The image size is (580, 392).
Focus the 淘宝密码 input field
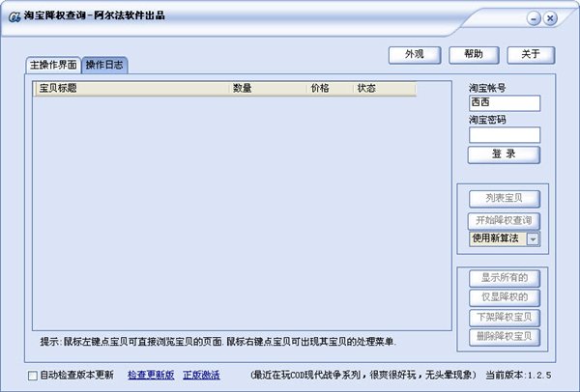pos(505,135)
